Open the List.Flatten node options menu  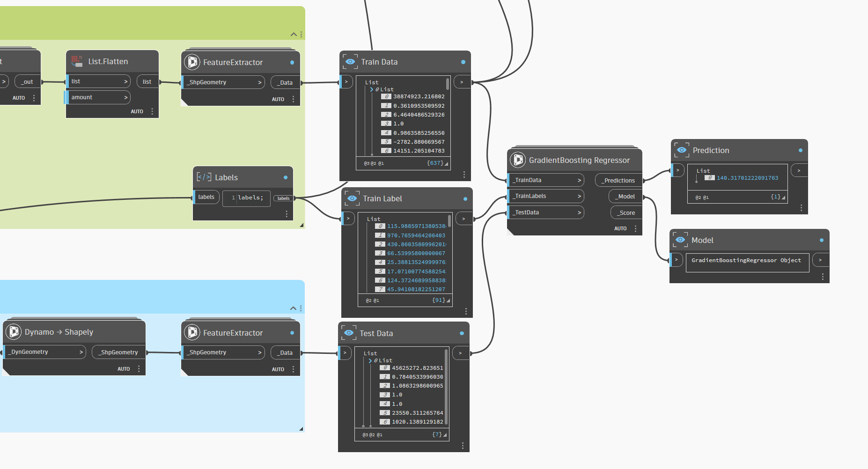point(152,111)
